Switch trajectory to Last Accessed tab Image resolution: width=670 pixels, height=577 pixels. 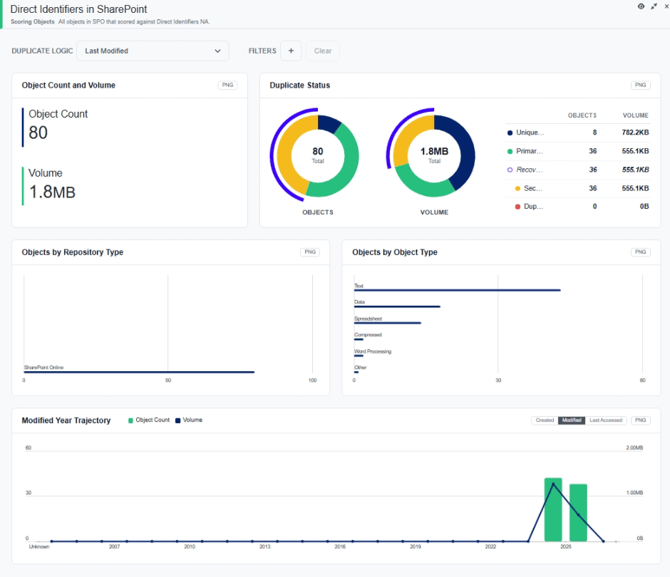[605, 420]
